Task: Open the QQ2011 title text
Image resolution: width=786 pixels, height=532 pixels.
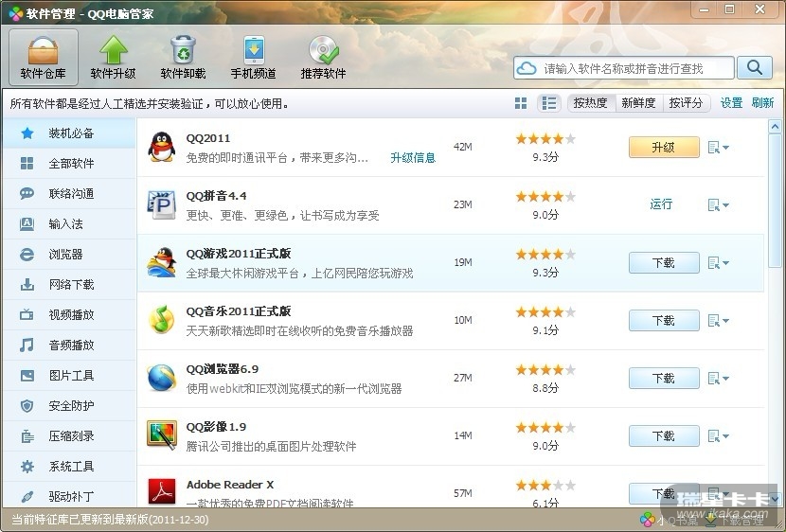Action: [208, 138]
